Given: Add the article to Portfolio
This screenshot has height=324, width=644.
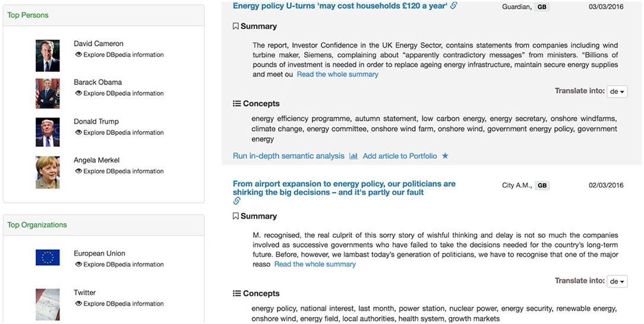Looking at the screenshot, I should pos(400,156).
